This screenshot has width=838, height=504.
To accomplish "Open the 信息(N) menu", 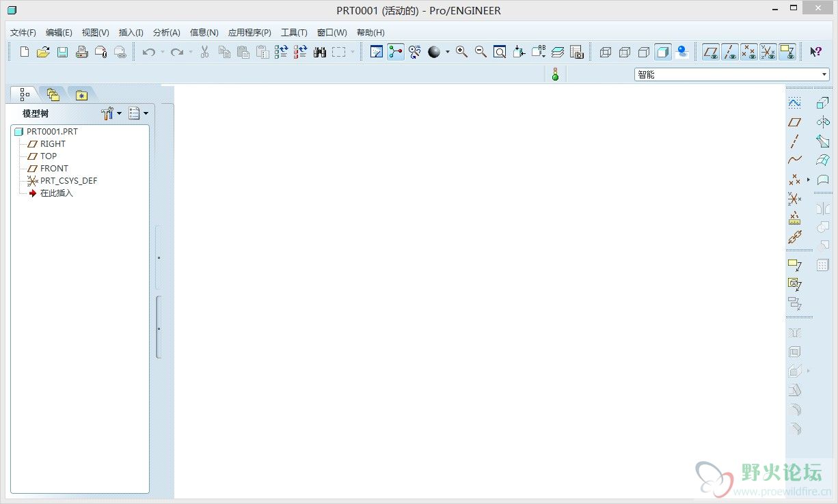I will click(x=204, y=32).
